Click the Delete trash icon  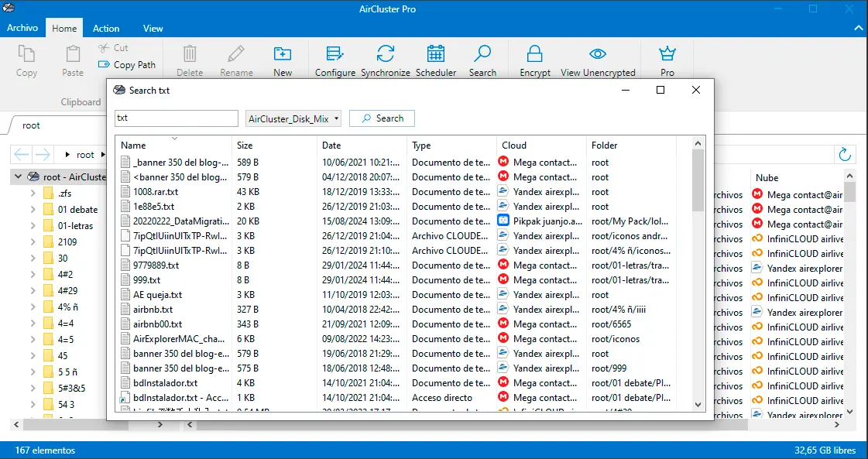[x=190, y=53]
